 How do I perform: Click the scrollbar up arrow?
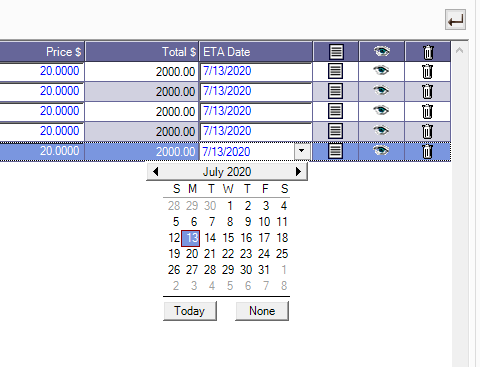pos(460,51)
